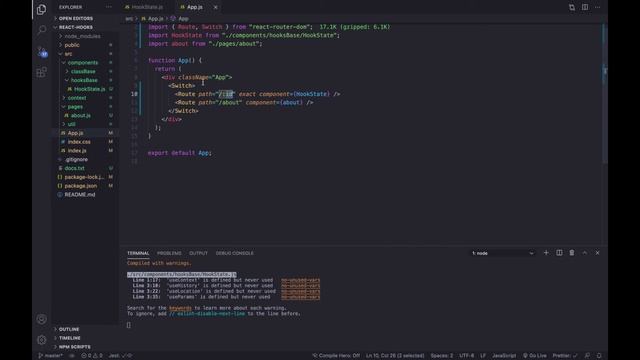
Task: Click the feedback icon in status bar
Action: (x=587, y=356)
